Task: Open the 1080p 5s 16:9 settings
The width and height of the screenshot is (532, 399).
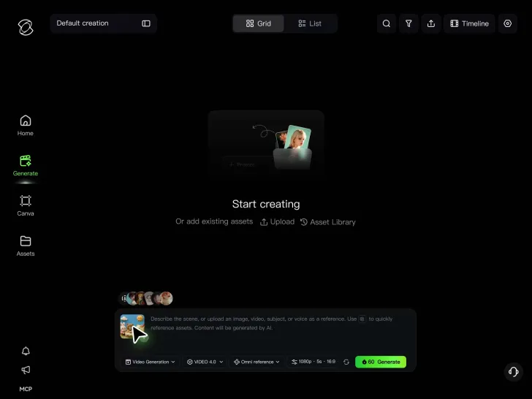Action: point(313,362)
